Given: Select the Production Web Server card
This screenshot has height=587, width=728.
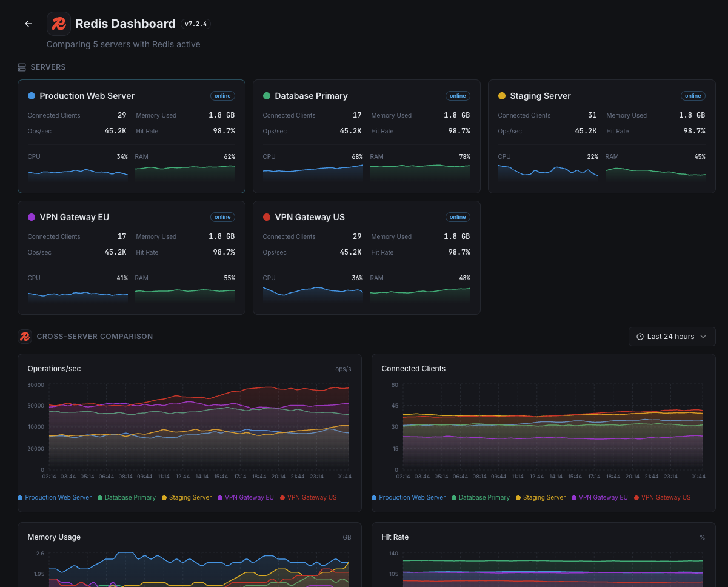Looking at the screenshot, I should click(131, 136).
